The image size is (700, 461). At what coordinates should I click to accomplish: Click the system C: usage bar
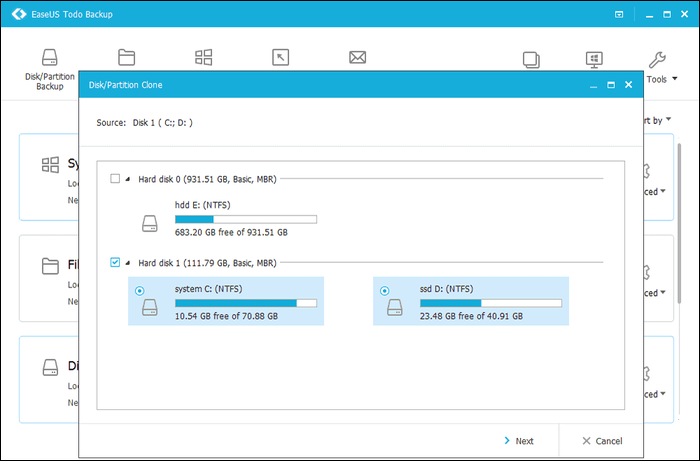[x=246, y=303]
